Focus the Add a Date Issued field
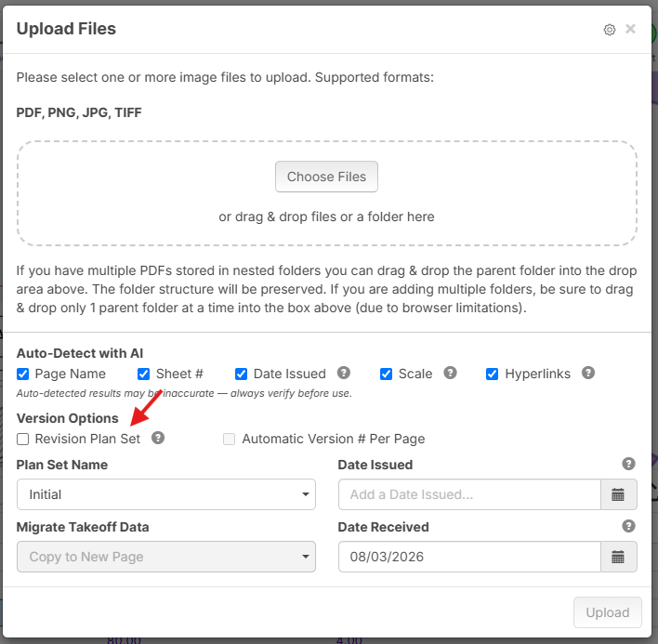Screen dimensions: 658x644 pyautogui.click(x=469, y=494)
